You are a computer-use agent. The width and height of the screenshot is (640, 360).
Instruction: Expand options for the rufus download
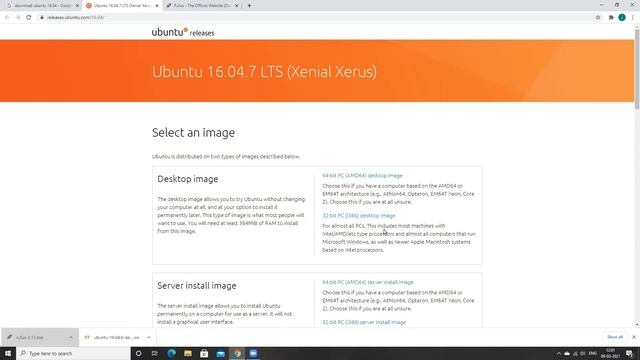71,338
